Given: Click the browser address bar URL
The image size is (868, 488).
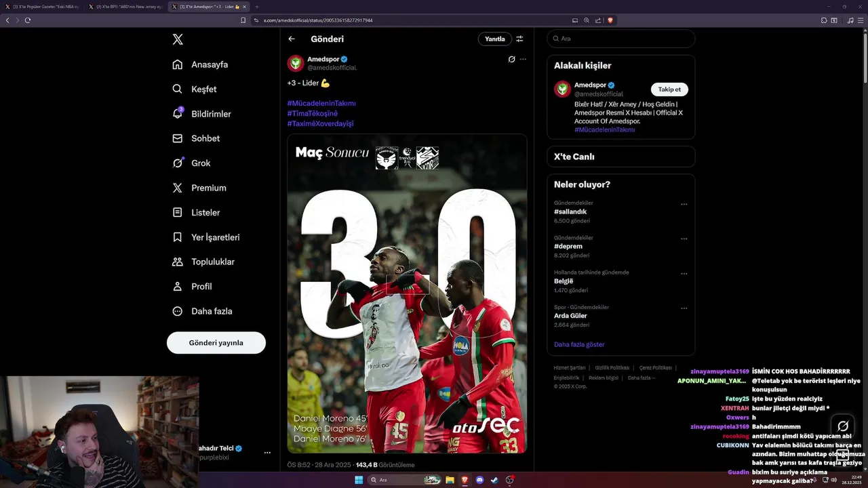Looking at the screenshot, I should pos(318,20).
